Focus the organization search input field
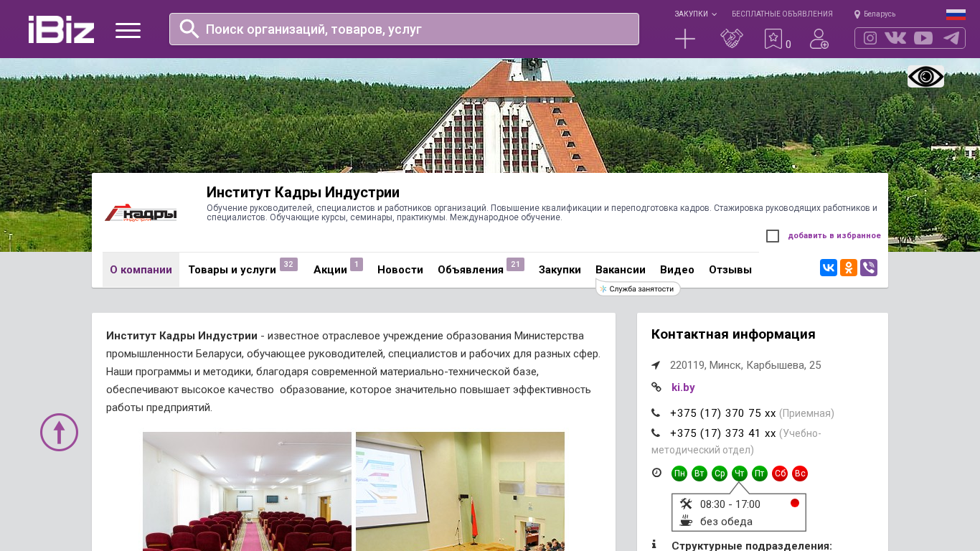 click(x=404, y=29)
